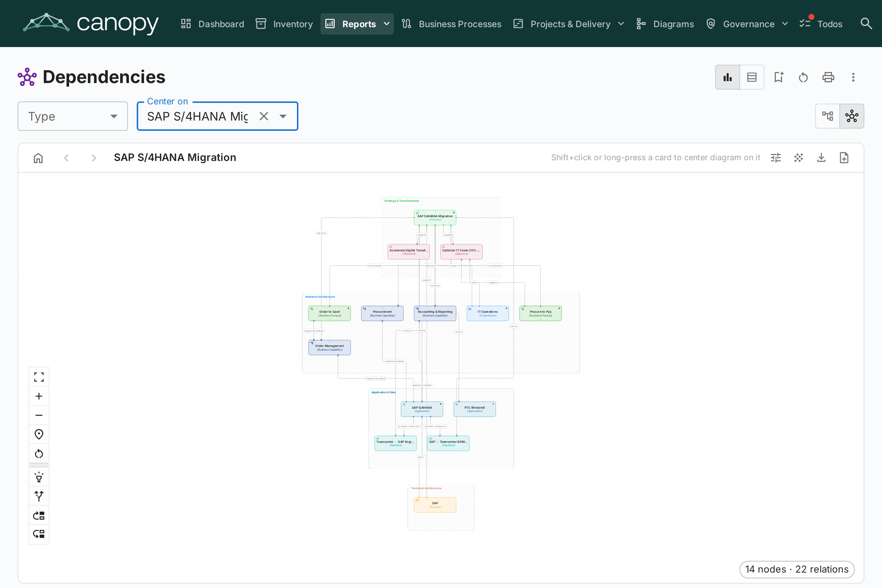
Task: Expand children below Order to Cash node
Action: (330, 319)
